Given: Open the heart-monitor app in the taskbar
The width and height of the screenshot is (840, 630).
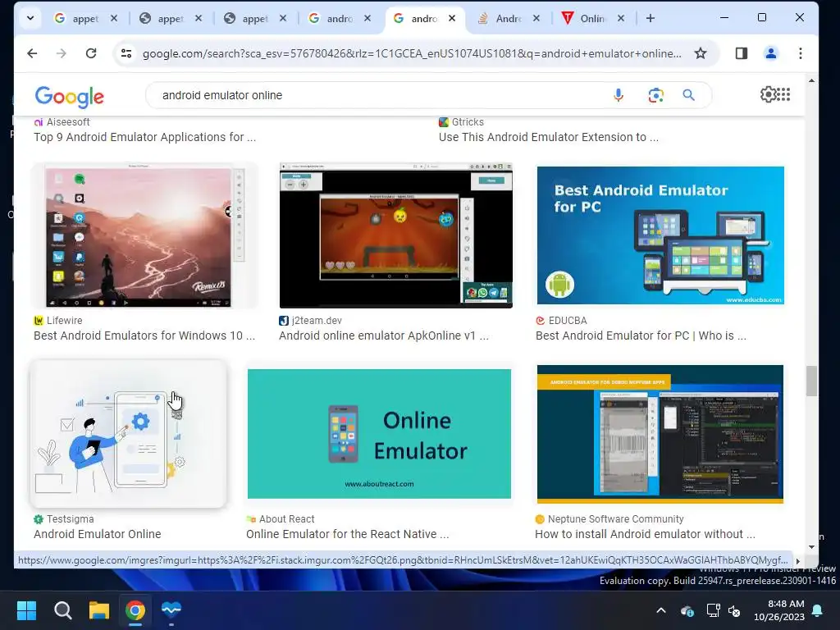Looking at the screenshot, I should [171, 610].
